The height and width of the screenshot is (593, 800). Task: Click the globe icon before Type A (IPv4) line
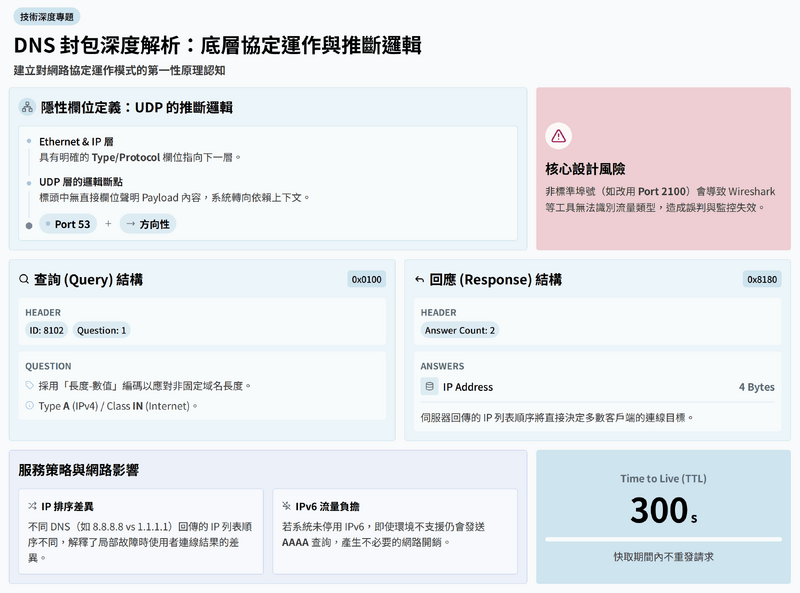click(28, 404)
